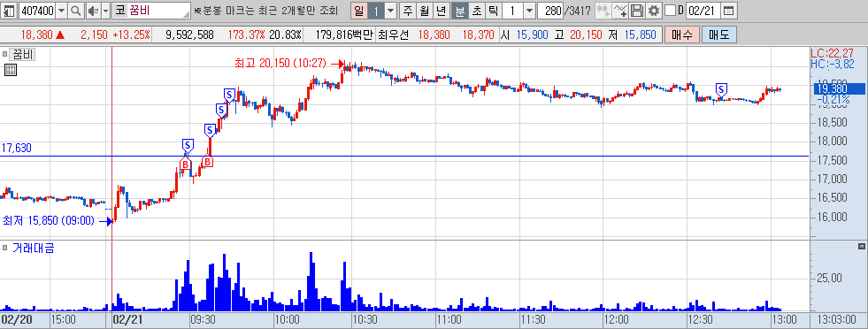The width and height of the screenshot is (868, 329).
Task: Save chart with the floppy disk icon
Action: tap(637, 11)
